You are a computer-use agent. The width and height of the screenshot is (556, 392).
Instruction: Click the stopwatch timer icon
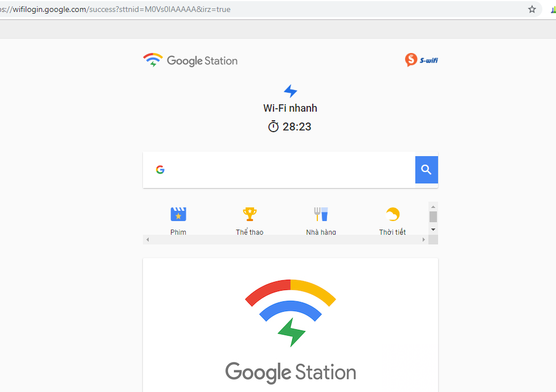click(273, 126)
